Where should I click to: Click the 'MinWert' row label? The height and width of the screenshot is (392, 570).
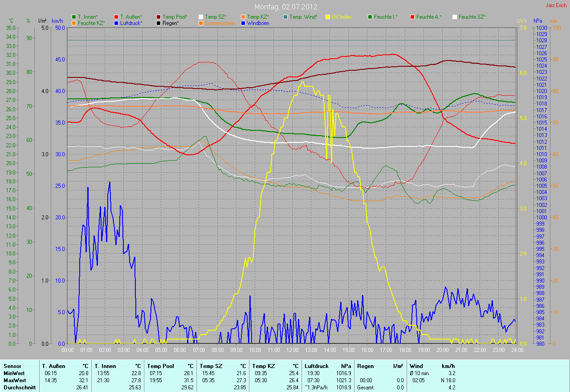14,373
